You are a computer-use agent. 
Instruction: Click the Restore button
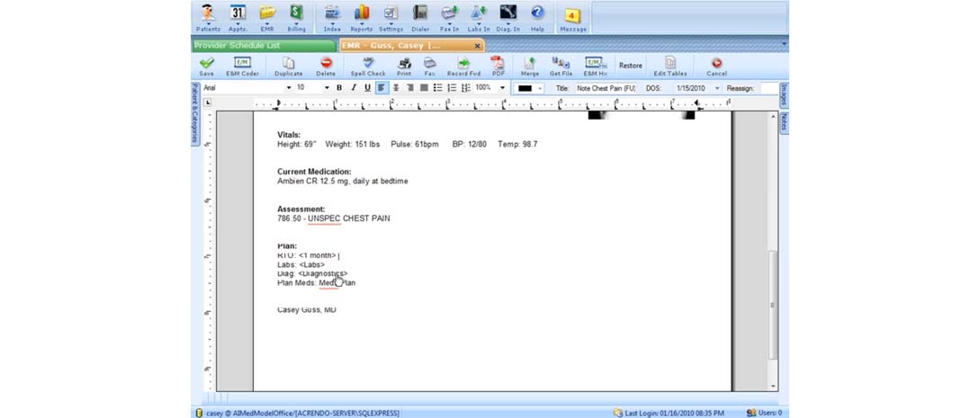[630, 66]
